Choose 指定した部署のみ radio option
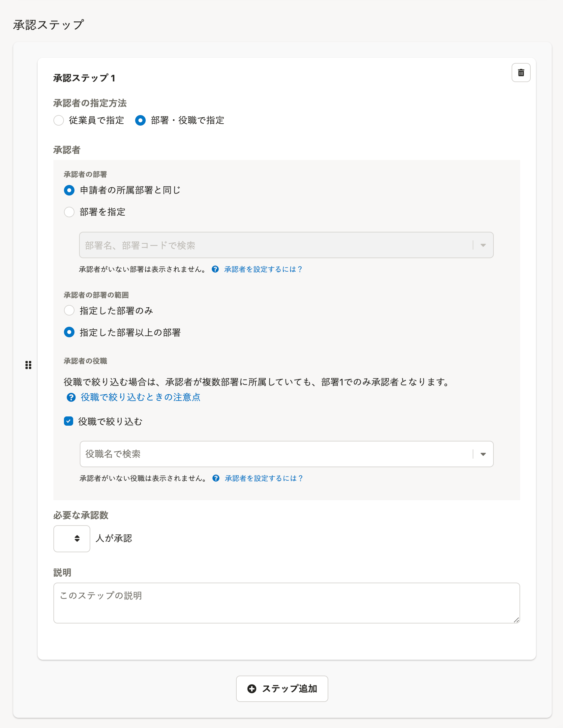This screenshot has width=563, height=728. pyautogui.click(x=69, y=310)
